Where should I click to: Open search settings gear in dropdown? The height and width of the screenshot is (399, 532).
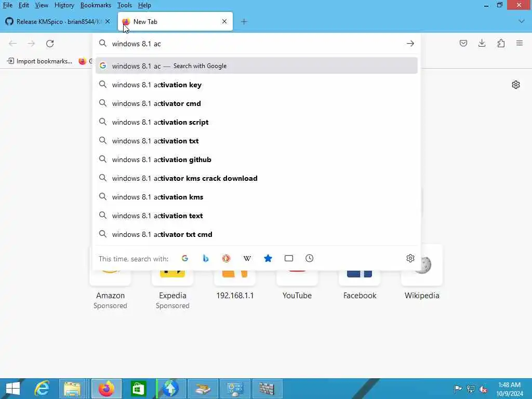pos(410,259)
